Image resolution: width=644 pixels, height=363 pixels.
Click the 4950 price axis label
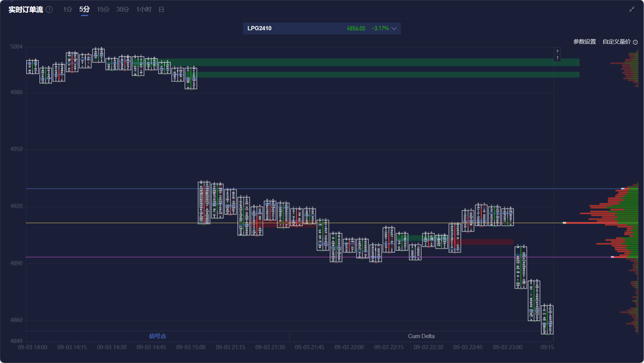tap(16, 149)
